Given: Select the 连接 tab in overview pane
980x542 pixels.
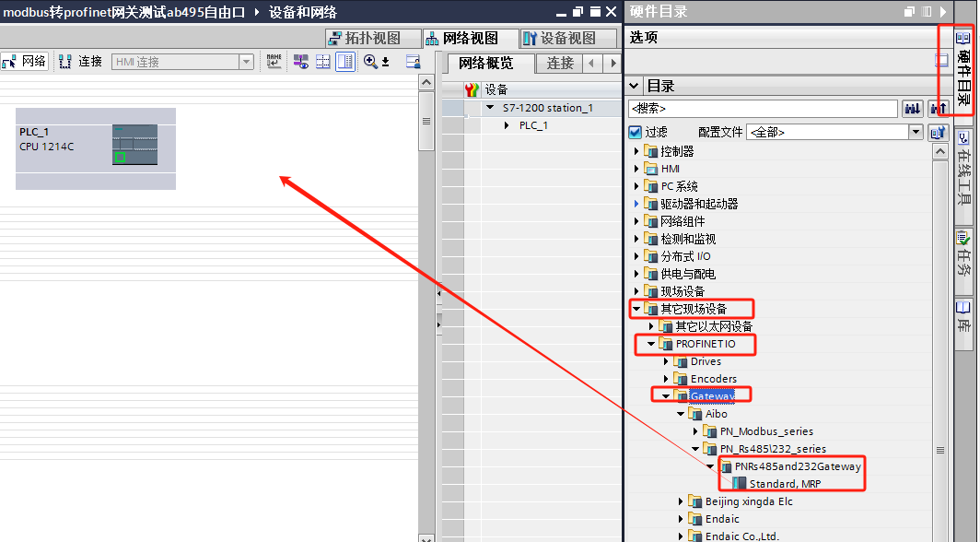Looking at the screenshot, I should 560,63.
